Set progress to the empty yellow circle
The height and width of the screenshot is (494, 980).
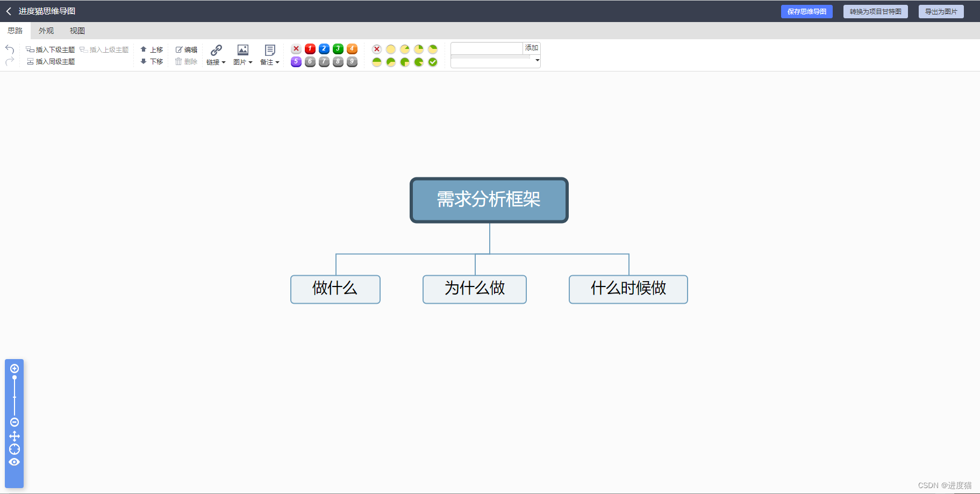tap(391, 49)
